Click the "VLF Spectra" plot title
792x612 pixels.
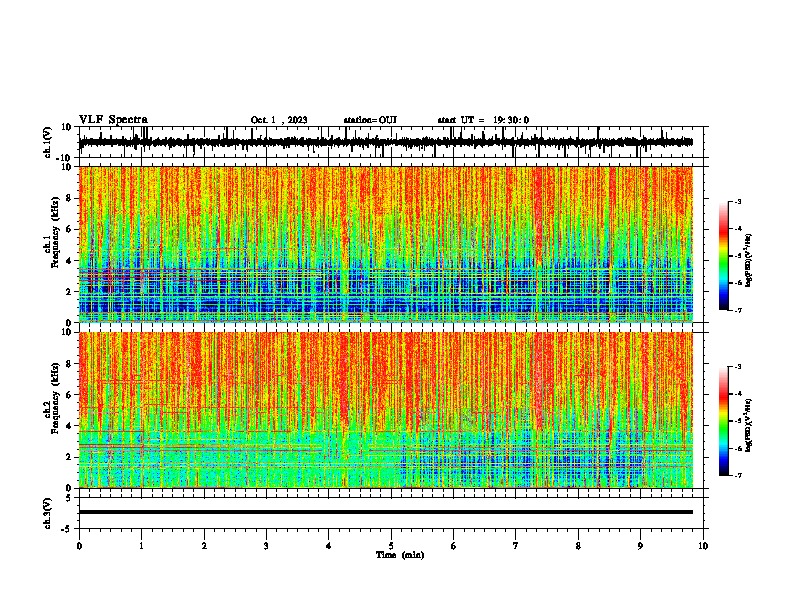coord(113,120)
